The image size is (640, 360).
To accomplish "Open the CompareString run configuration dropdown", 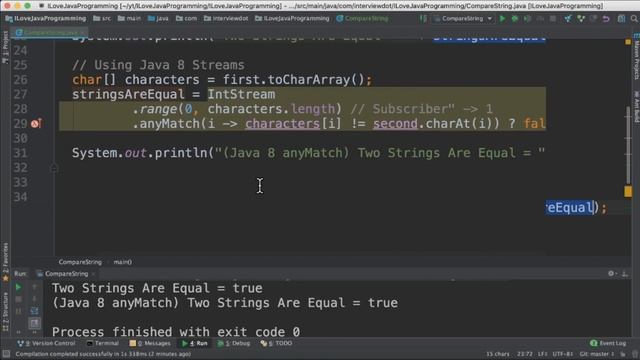I will point(463,19).
